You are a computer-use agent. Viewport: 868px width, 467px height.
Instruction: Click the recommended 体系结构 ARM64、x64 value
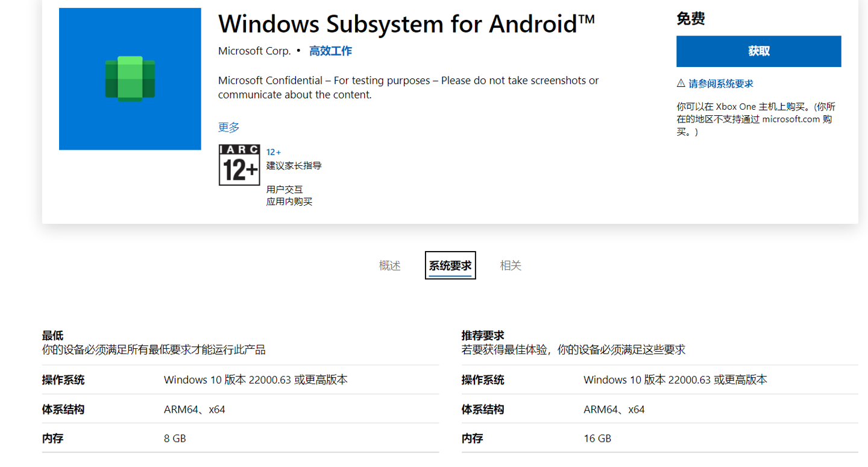[x=614, y=410]
